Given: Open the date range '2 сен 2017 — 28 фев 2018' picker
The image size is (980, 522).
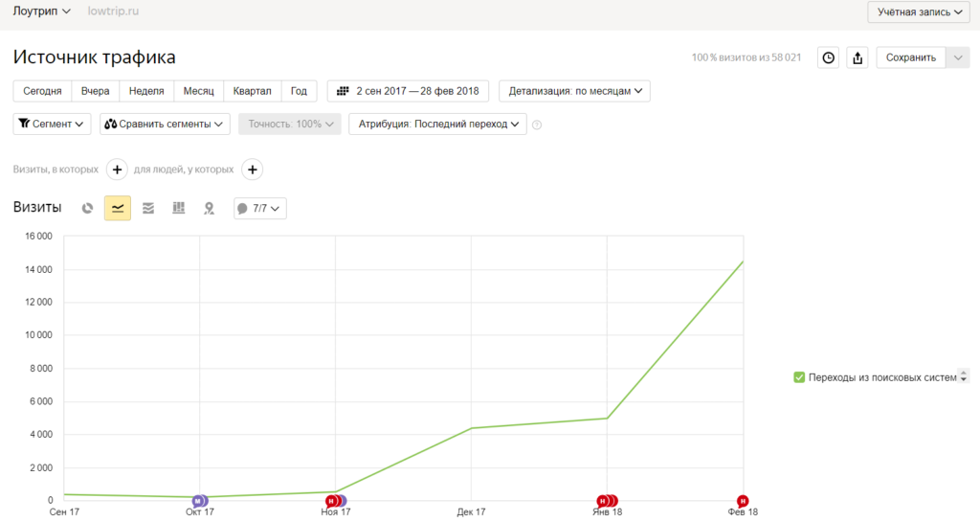Looking at the screenshot, I should coord(409,91).
